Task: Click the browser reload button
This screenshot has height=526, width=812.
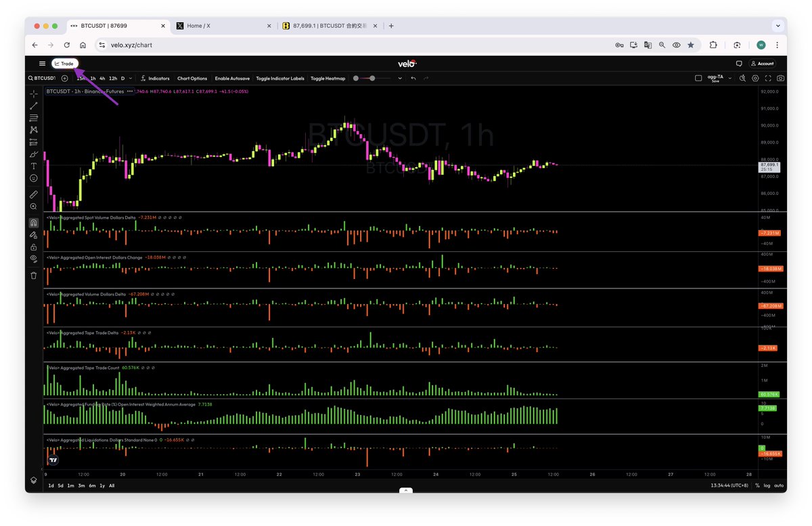Action: [x=66, y=45]
